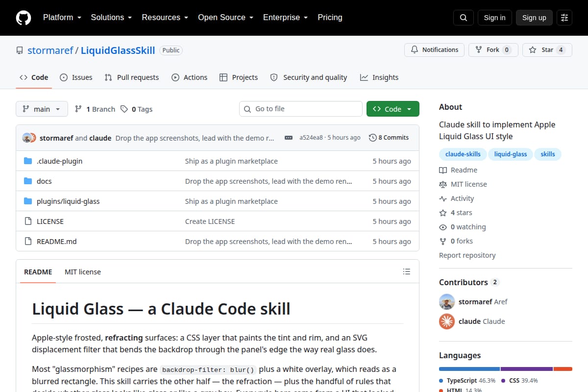This screenshot has height=392, width=588.
Task: View the 0 forks link
Action: (x=456, y=241)
